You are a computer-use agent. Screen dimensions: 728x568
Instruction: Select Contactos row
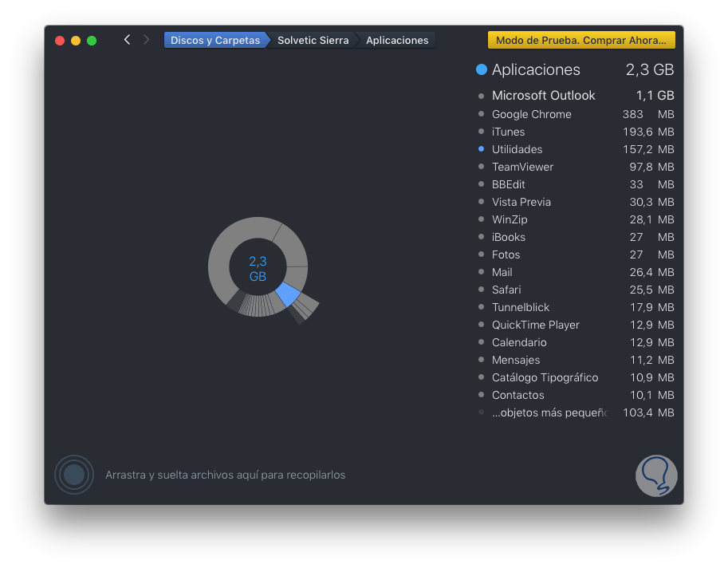point(576,395)
